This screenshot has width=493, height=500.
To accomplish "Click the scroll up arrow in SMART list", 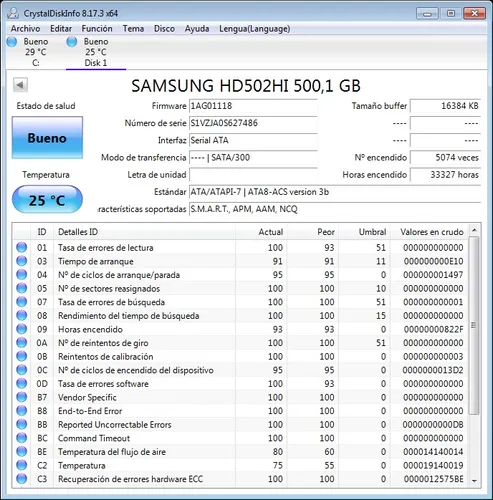I will click(474, 230).
